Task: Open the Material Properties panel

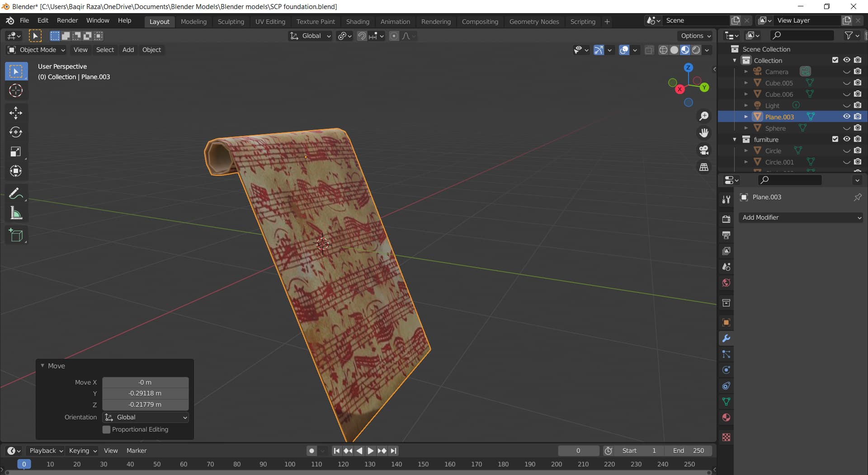Action: click(726, 417)
